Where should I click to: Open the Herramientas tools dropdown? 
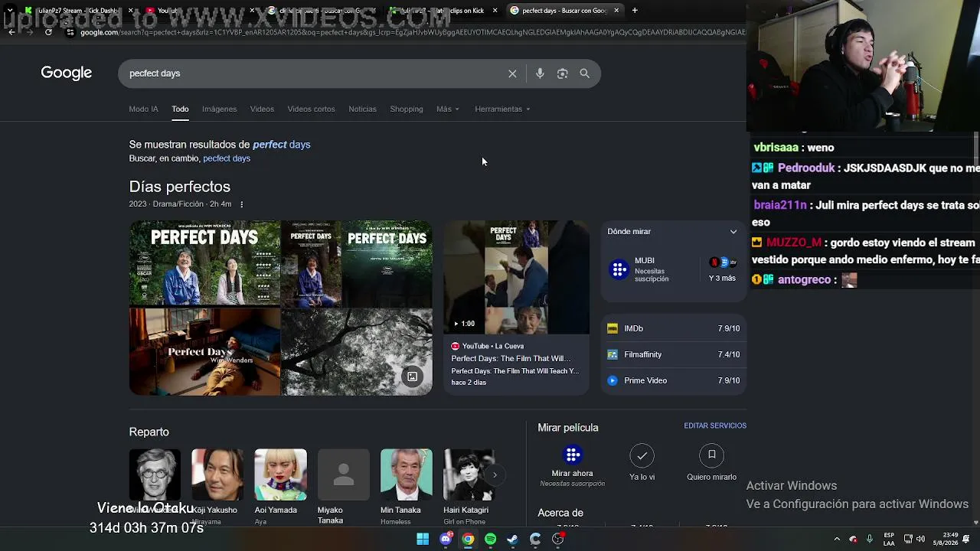coord(502,109)
